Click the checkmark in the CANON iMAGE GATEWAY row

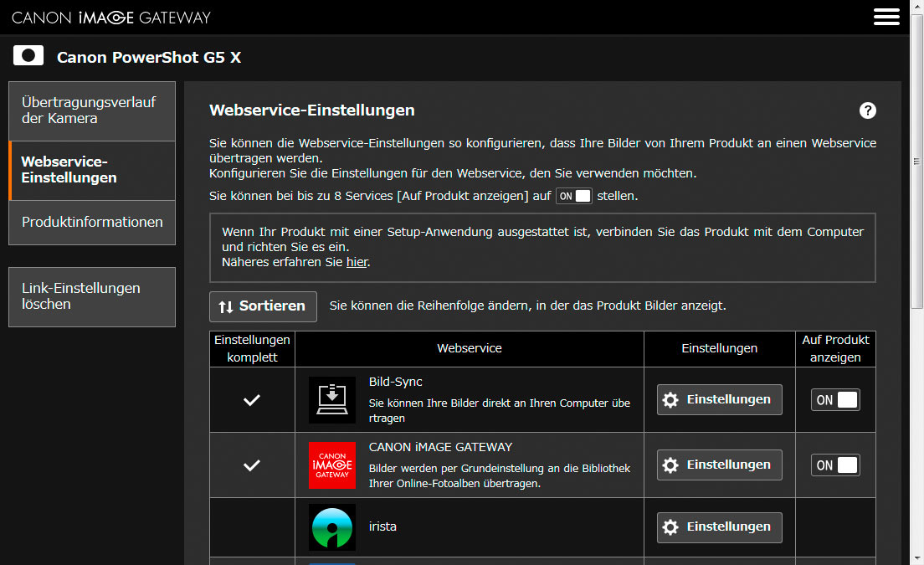(x=252, y=465)
